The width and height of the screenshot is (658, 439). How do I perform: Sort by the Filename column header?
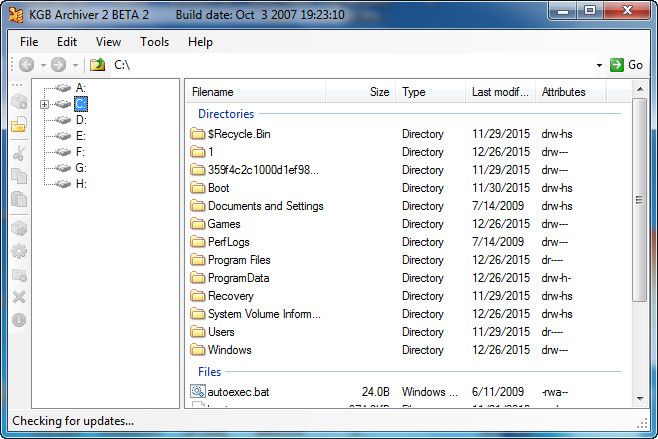click(256, 92)
